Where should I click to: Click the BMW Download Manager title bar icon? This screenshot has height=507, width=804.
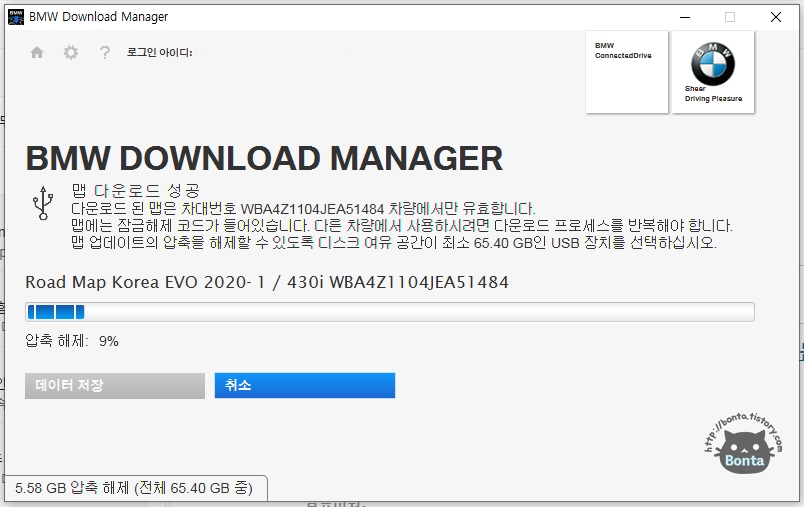click(x=16, y=17)
